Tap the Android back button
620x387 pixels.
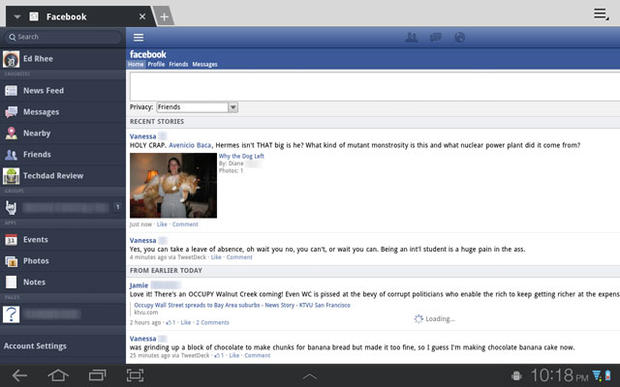point(19,375)
